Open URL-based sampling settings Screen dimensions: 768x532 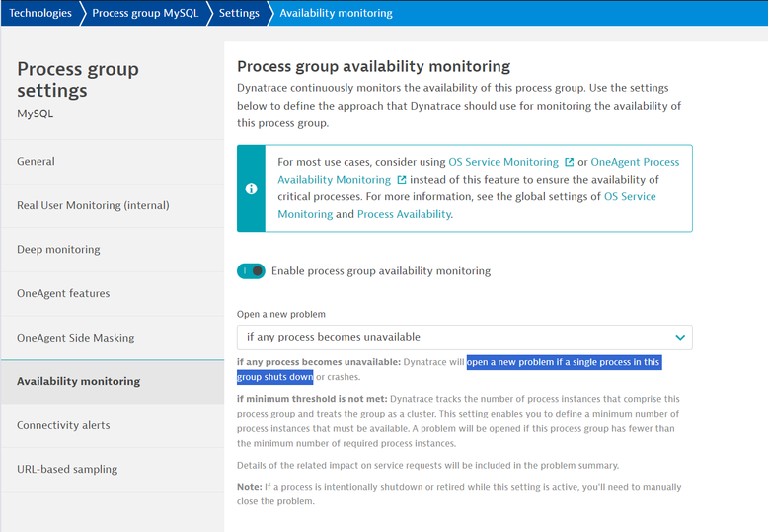click(66, 469)
